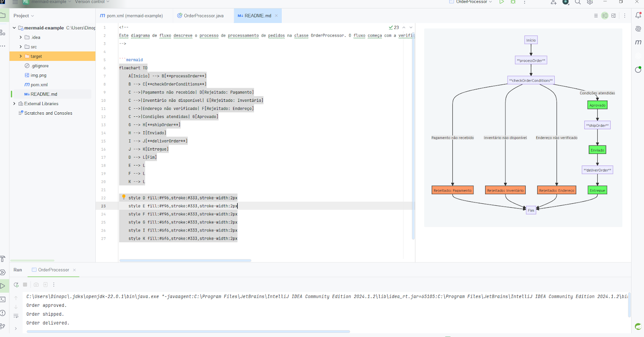
Task: Rerun OrderProcessor in Run panel
Action: (x=16, y=285)
